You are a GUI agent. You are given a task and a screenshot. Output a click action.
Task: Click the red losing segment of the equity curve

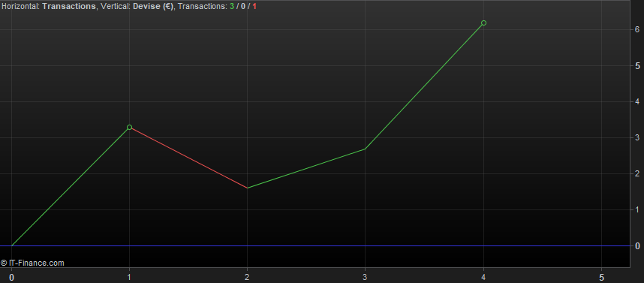pos(188,158)
